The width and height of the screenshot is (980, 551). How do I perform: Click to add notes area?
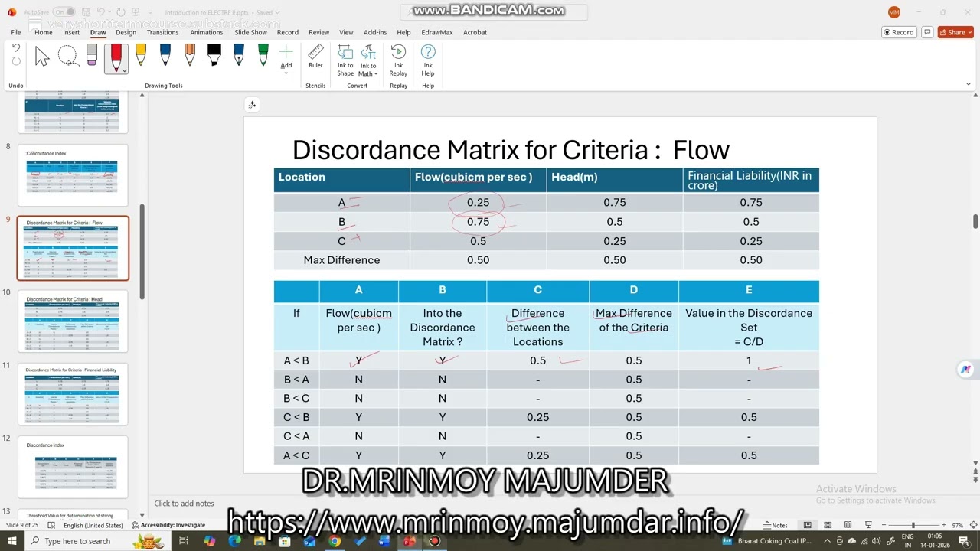coord(184,504)
